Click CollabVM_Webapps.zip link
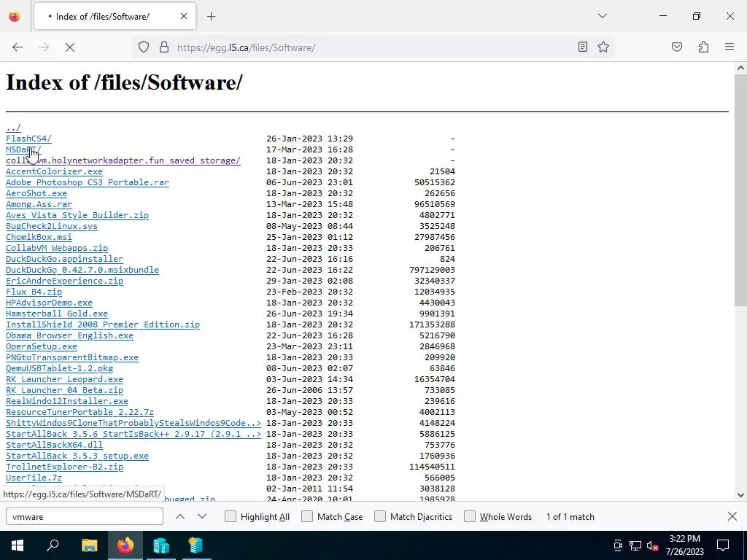The height and width of the screenshot is (560, 747). pyautogui.click(x=57, y=248)
